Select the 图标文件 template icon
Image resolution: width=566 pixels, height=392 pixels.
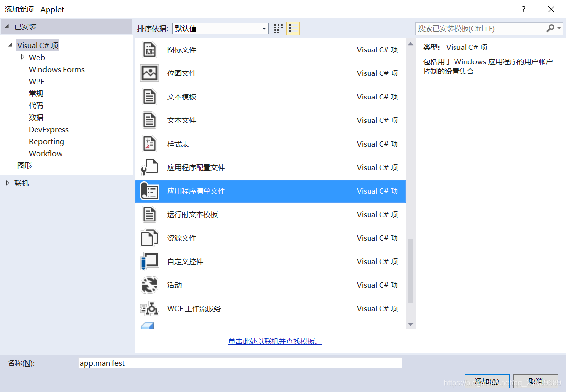(149, 50)
